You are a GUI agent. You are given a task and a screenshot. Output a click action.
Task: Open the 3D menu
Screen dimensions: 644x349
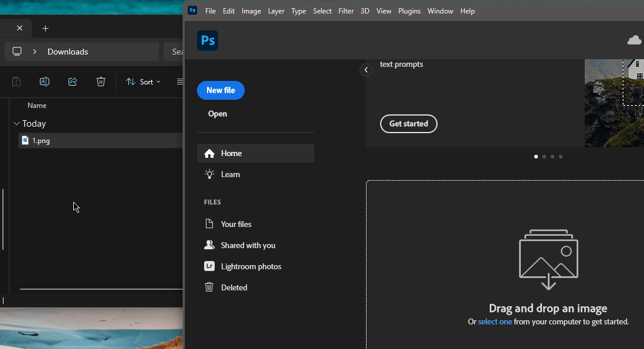(x=365, y=11)
